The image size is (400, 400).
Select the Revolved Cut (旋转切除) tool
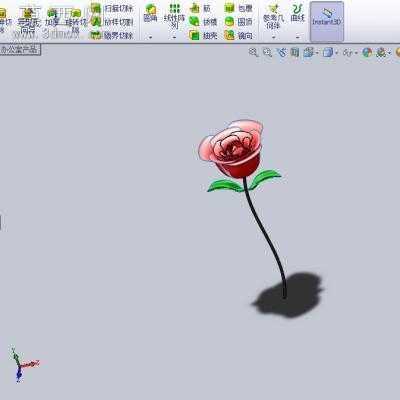click(x=76, y=21)
